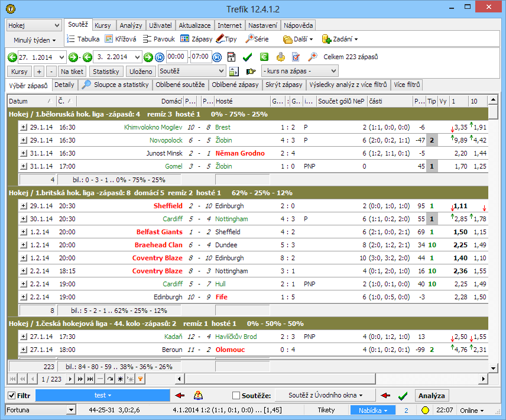Viewport: 506px width, 420px height.
Task: Click the start time field 00:00
Action: [x=177, y=57]
